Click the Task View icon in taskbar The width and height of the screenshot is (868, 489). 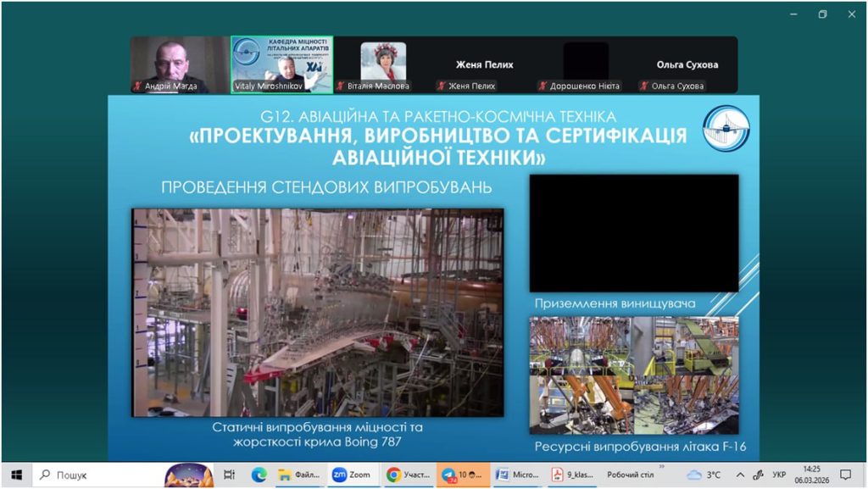point(229,475)
